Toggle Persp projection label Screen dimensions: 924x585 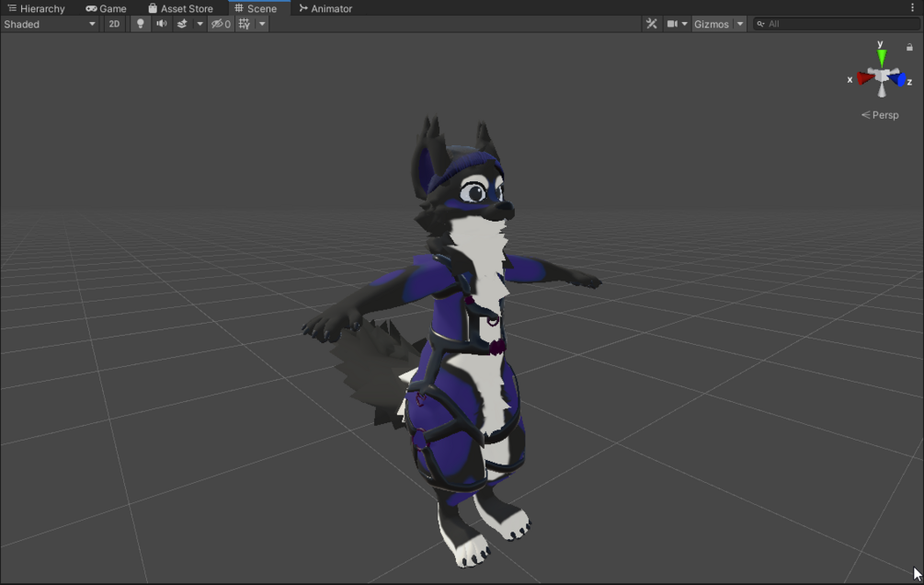(880, 115)
